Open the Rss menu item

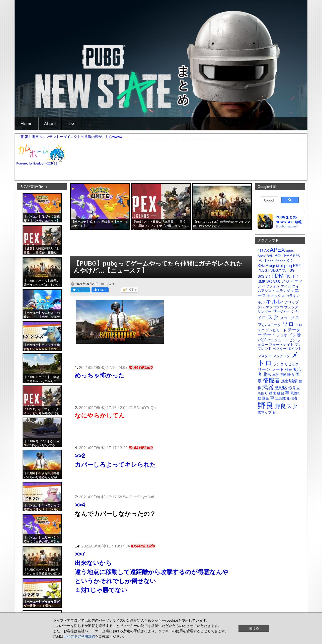pyautogui.click(x=71, y=124)
